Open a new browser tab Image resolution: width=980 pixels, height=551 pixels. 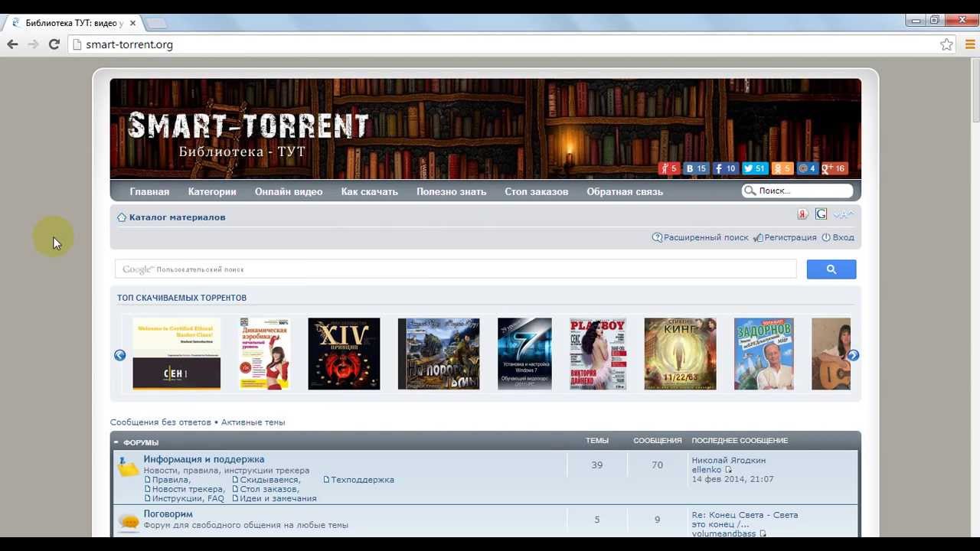pyautogui.click(x=155, y=23)
